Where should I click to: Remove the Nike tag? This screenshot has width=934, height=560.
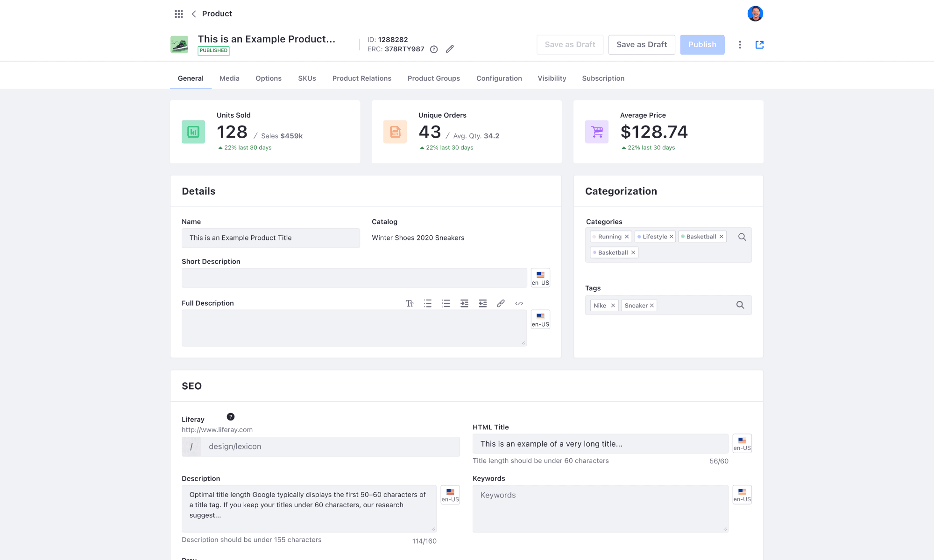613,306
